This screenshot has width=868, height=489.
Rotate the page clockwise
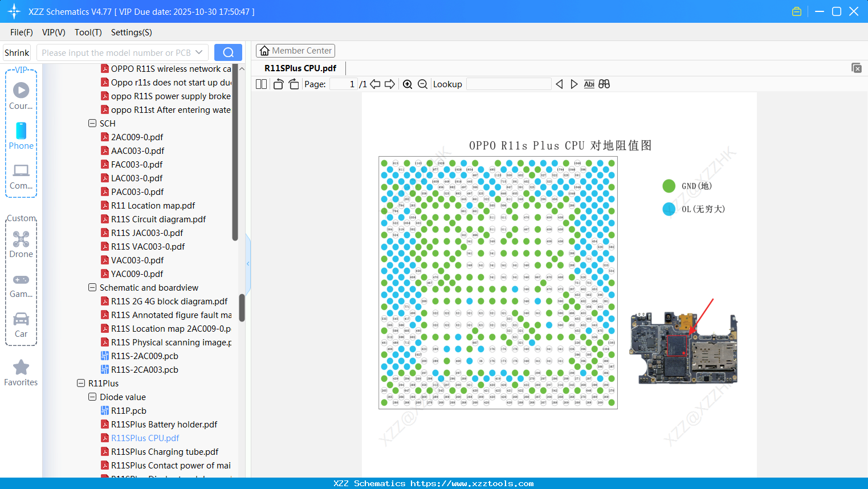tap(294, 84)
